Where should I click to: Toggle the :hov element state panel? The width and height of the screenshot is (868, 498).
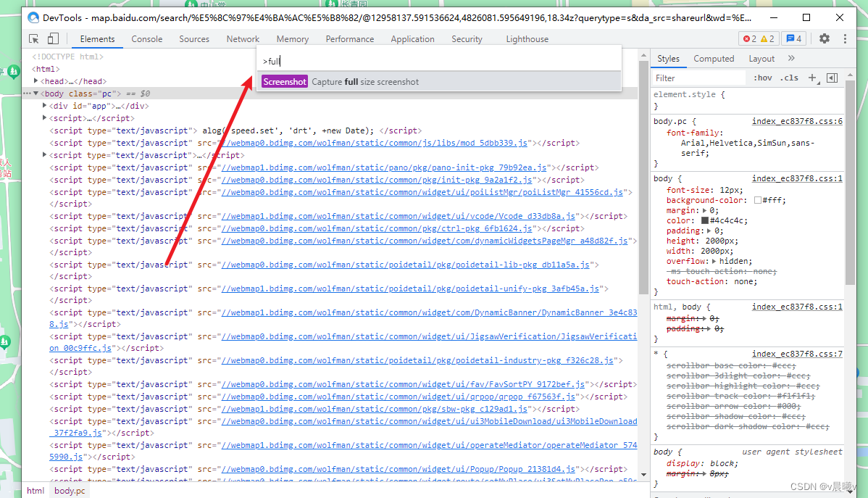762,78
